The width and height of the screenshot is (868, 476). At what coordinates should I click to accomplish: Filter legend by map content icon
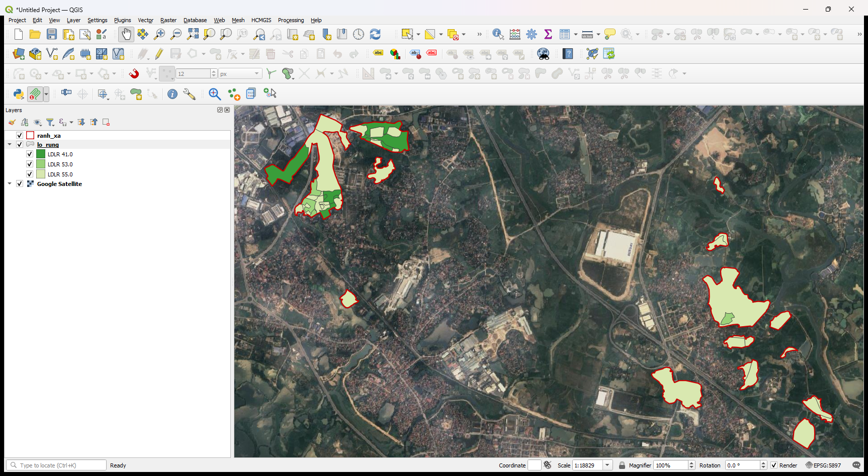coord(50,122)
